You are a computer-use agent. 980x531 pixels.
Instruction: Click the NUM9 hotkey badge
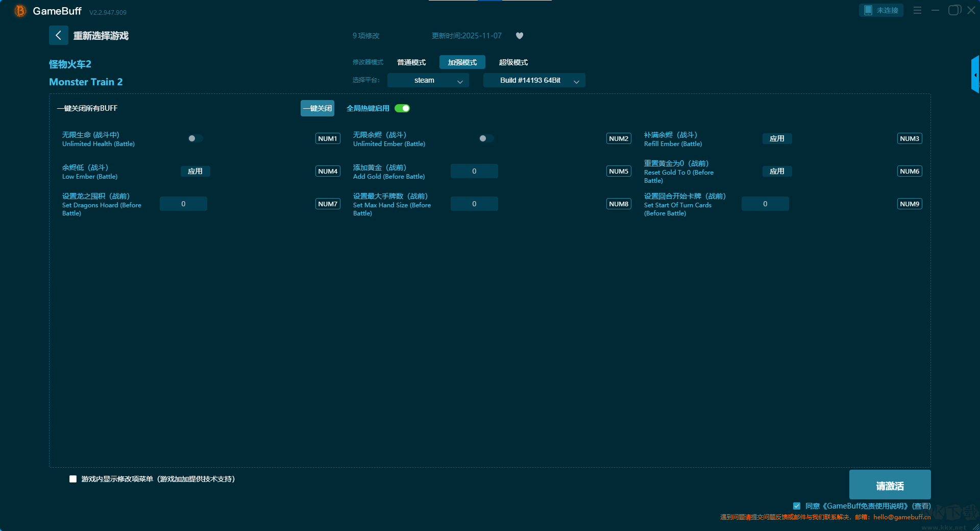pos(910,204)
